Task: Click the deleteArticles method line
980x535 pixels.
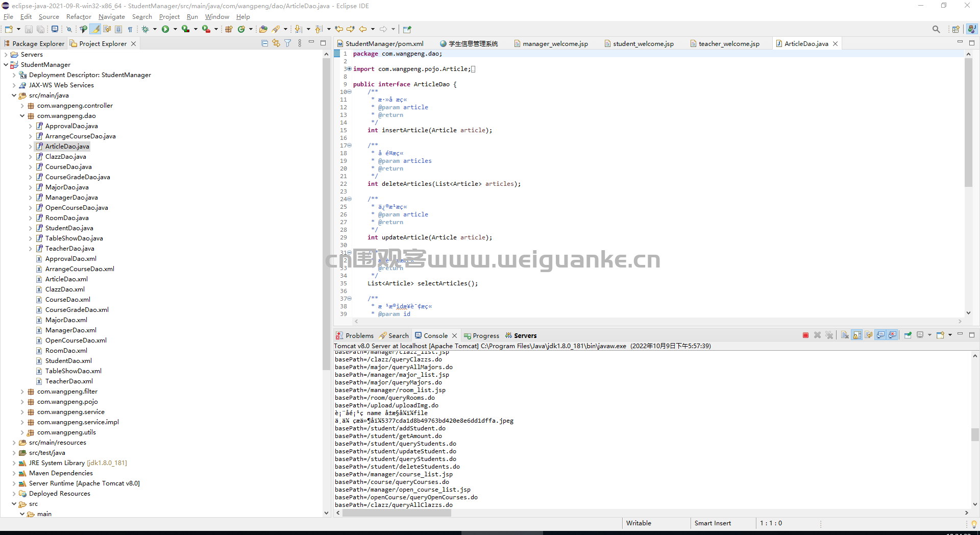Action: [x=444, y=184]
